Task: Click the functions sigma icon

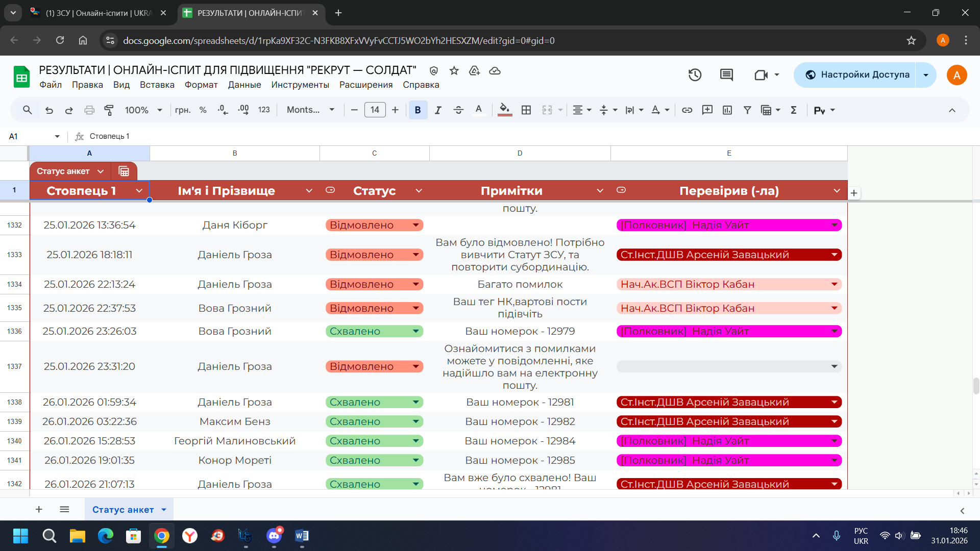Action: 794,110
